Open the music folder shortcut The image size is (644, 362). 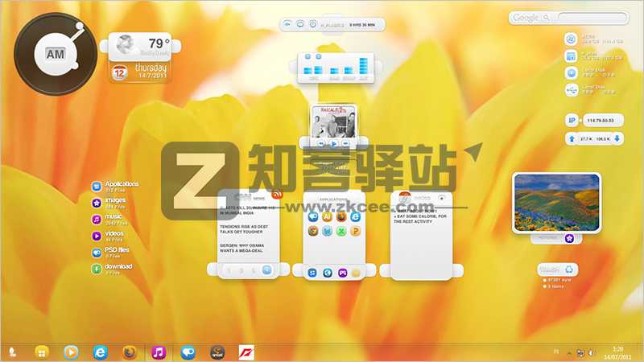tap(109, 219)
